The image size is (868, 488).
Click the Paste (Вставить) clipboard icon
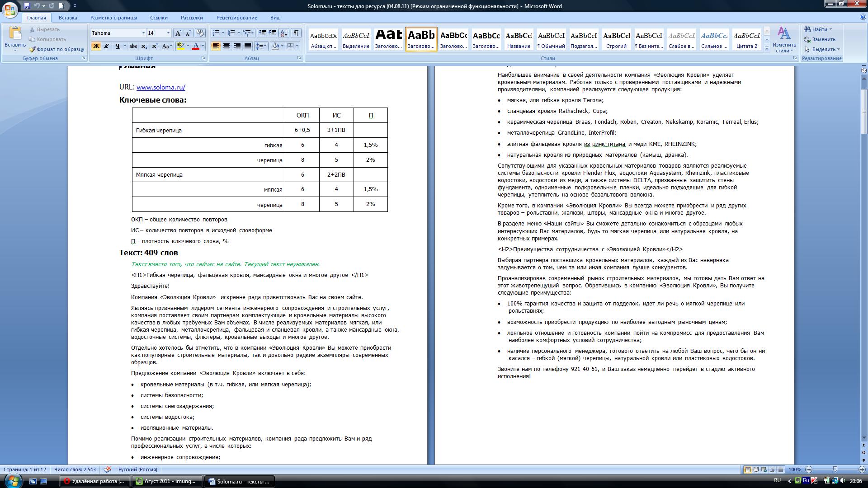pyautogui.click(x=15, y=33)
